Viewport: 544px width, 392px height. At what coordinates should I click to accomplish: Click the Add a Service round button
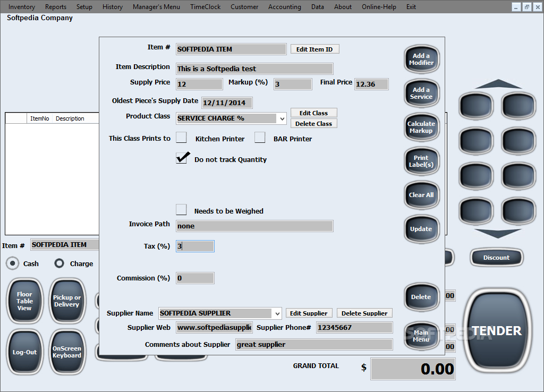[421, 93]
